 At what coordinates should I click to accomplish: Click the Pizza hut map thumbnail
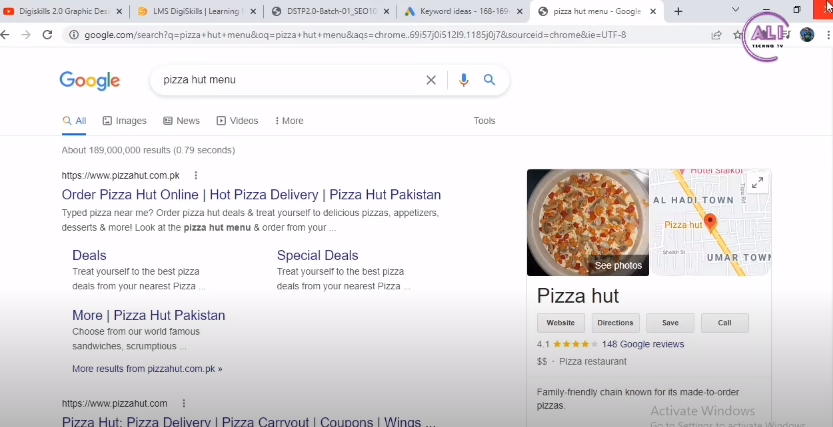coord(711,223)
